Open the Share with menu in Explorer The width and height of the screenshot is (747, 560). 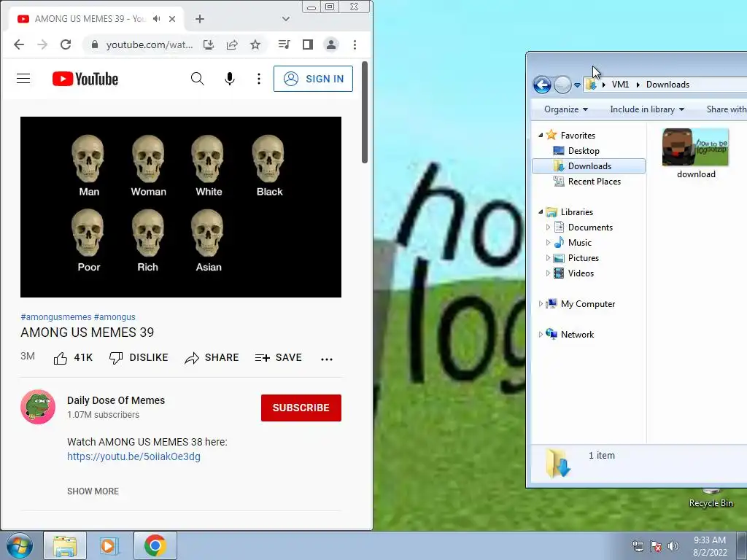point(726,109)
